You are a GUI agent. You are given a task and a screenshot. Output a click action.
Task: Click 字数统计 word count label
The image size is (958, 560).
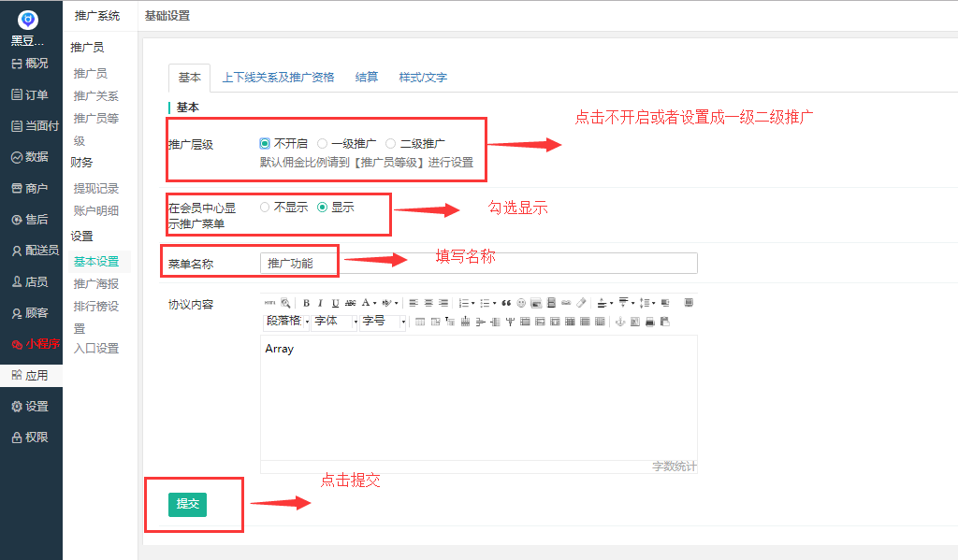click(674, 467)
